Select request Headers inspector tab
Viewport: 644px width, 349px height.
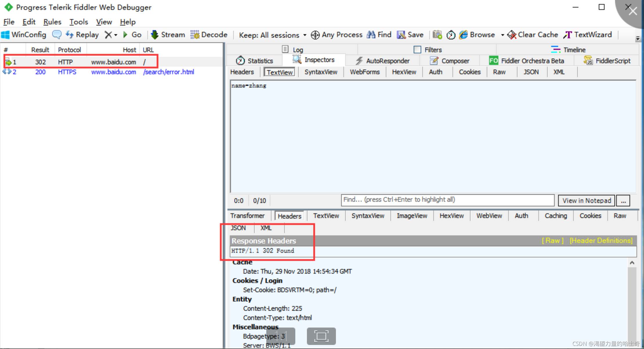click(242, 72)
